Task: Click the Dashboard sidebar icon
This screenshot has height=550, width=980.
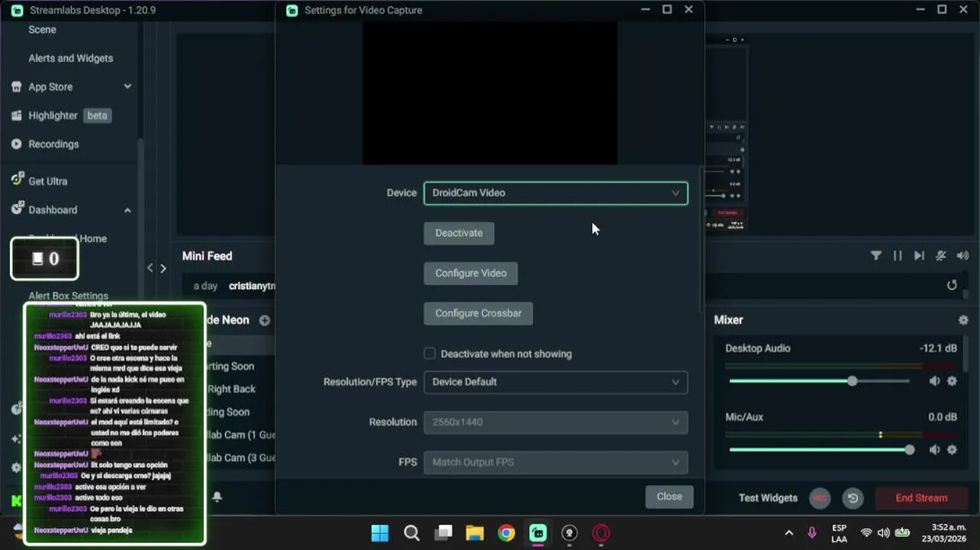Action: click(x=16, y=209)
